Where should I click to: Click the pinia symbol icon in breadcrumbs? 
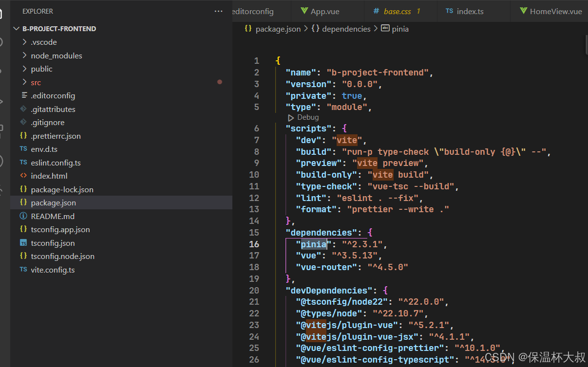click(385, 29)
